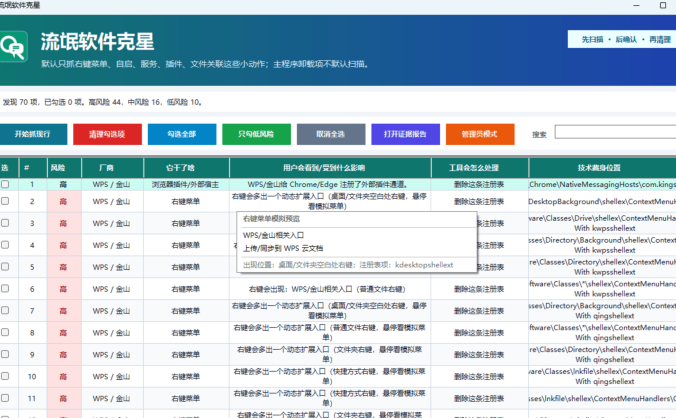Click the 开始抓现行 scan button
This screenshot has height=418, width=676.
(33, 134)
